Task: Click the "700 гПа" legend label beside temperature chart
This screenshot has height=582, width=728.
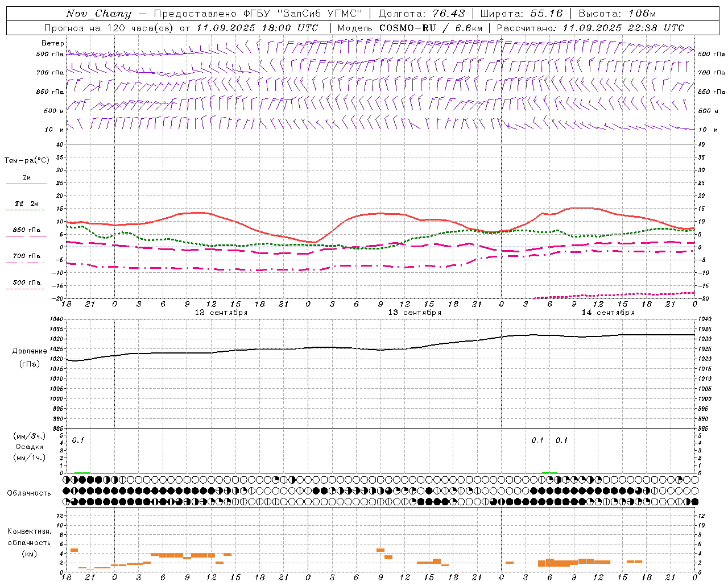Action: coord(26,256)
